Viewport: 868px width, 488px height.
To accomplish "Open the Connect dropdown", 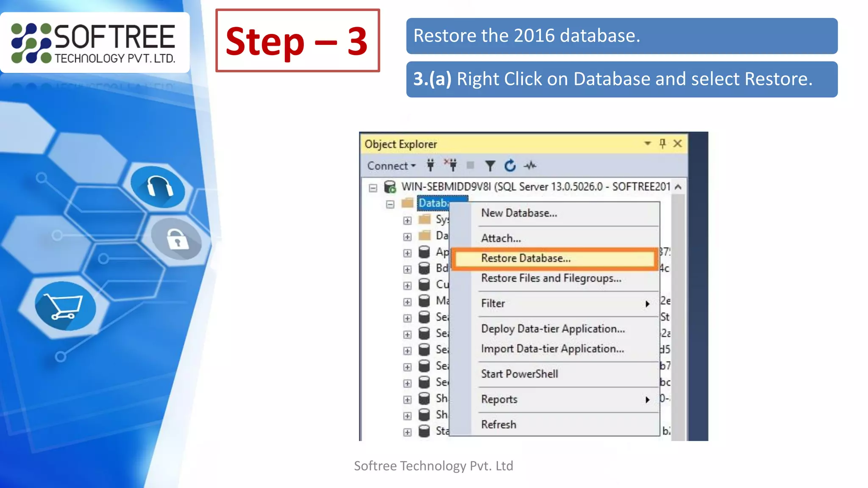I will pyautogui.click(x=391, y=166).
